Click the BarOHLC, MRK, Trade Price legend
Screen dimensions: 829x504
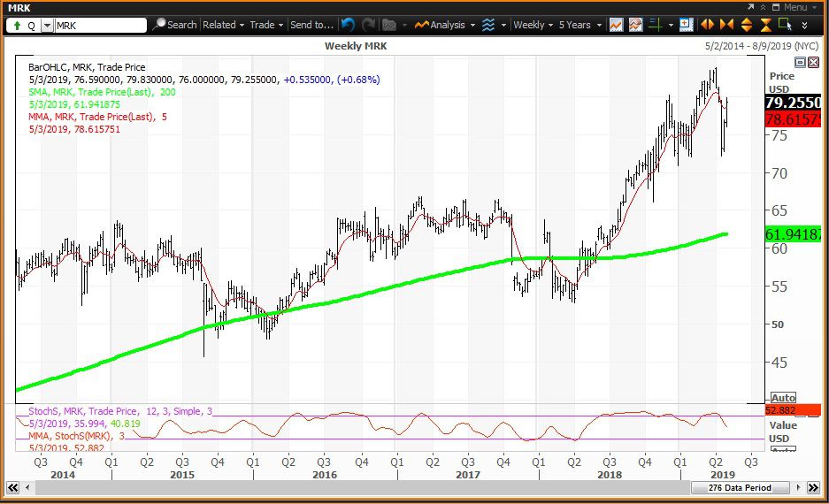click(x=87, y=67)
